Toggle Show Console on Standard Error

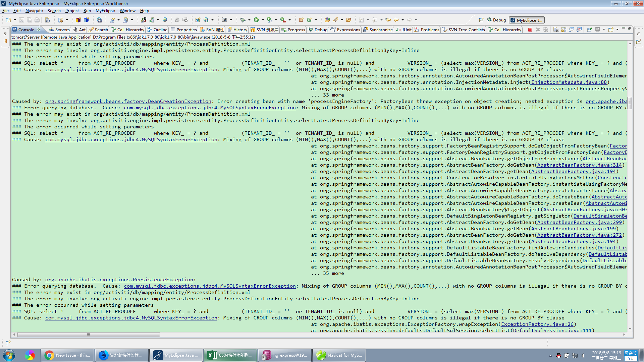click(x=579, y=30)
